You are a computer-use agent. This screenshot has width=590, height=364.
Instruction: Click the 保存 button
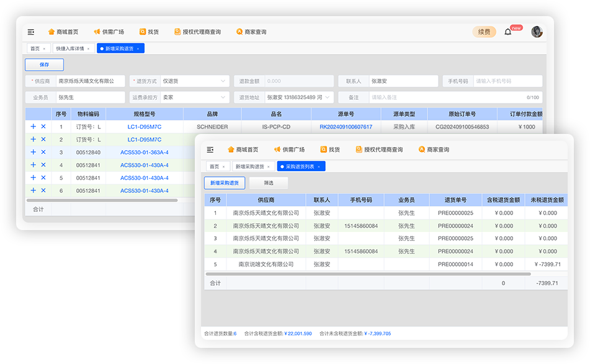pyautogui.click(x=45, y=64)
